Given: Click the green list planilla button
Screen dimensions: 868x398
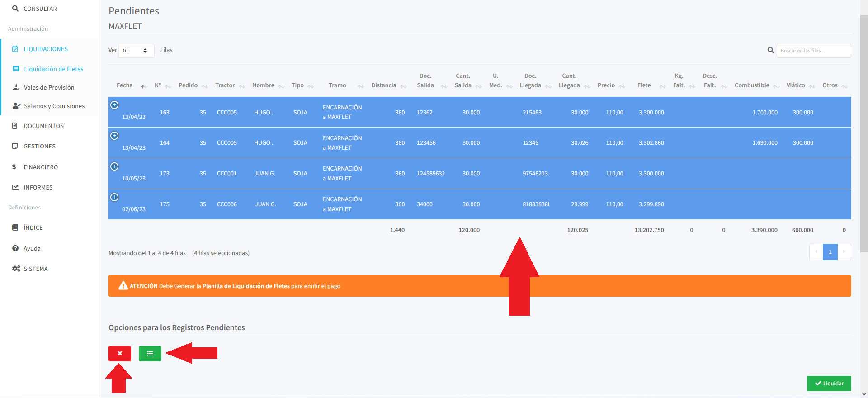Looking at the screenshot, I should [x=150, y=354].
